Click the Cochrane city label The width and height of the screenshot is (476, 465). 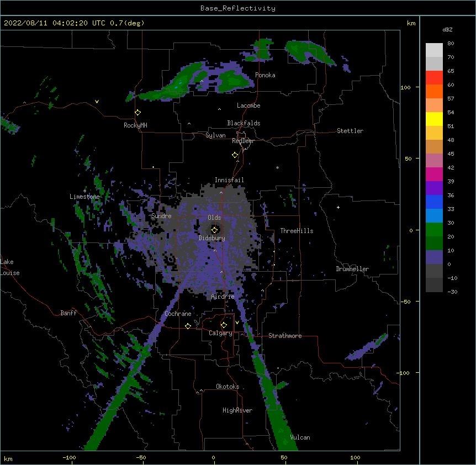point(178,314)
